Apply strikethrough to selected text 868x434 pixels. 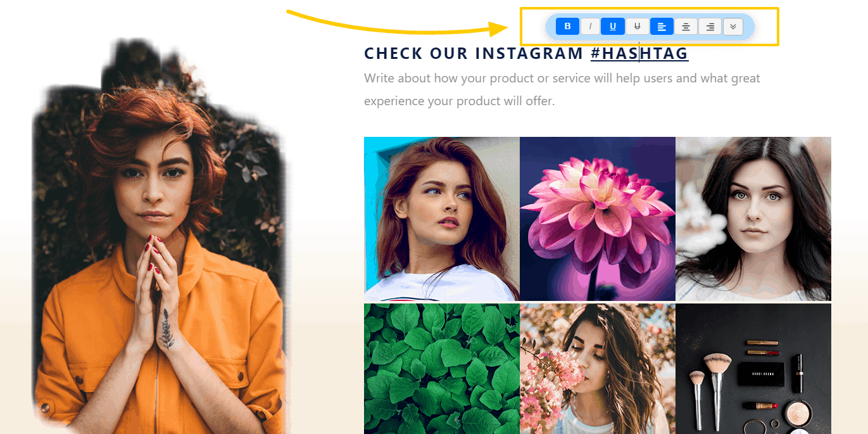click(637, 27)
